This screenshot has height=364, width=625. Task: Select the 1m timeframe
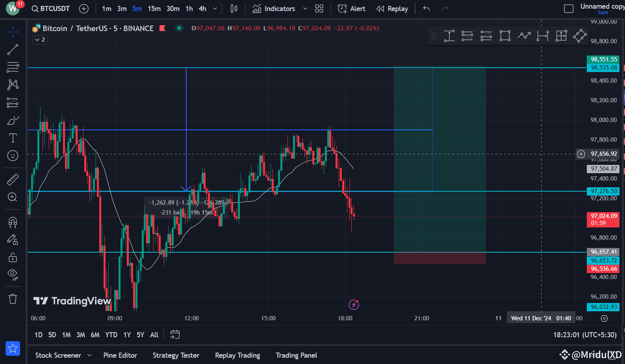[106, 9]
